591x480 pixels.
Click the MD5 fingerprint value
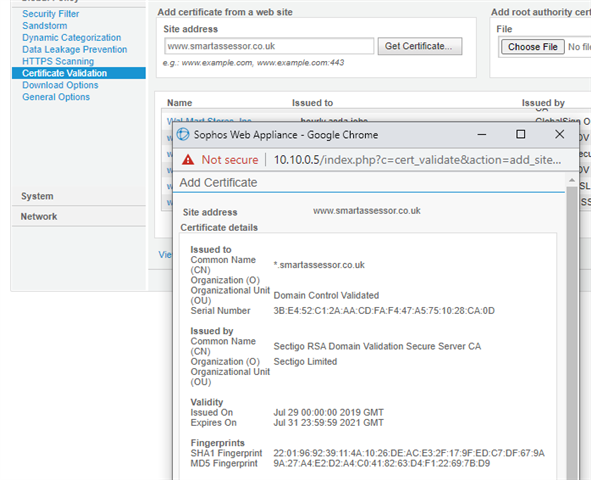click(x=381, y=463)
